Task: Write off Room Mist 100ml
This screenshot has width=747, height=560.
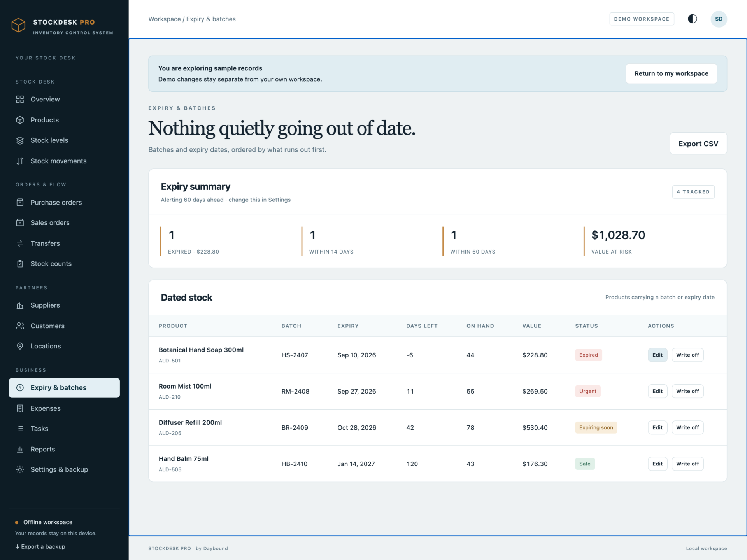Action: [687, 391]
